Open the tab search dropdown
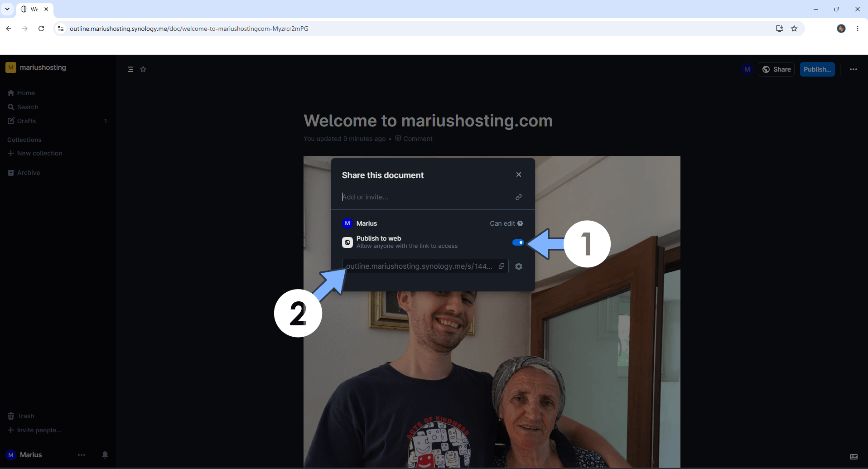Viewport: 868px width, 469px height. click(7, 9)
